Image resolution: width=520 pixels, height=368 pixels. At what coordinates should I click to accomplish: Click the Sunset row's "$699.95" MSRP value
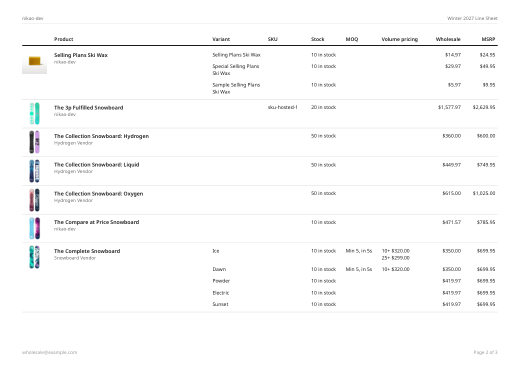[486, 304]
